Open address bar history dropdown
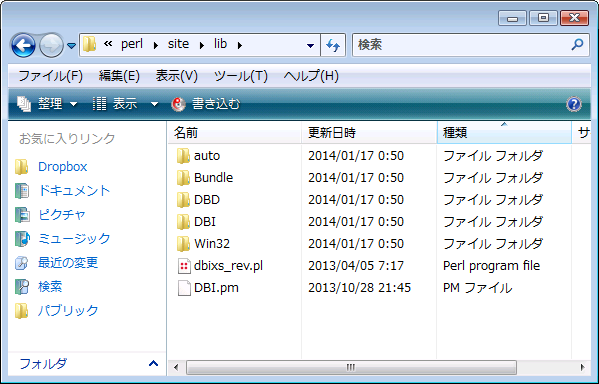This screenshot has height=384, width=599. 310,45
